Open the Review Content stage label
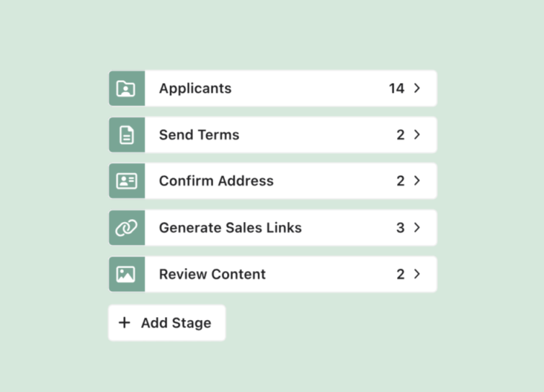 tap(213, 274)
